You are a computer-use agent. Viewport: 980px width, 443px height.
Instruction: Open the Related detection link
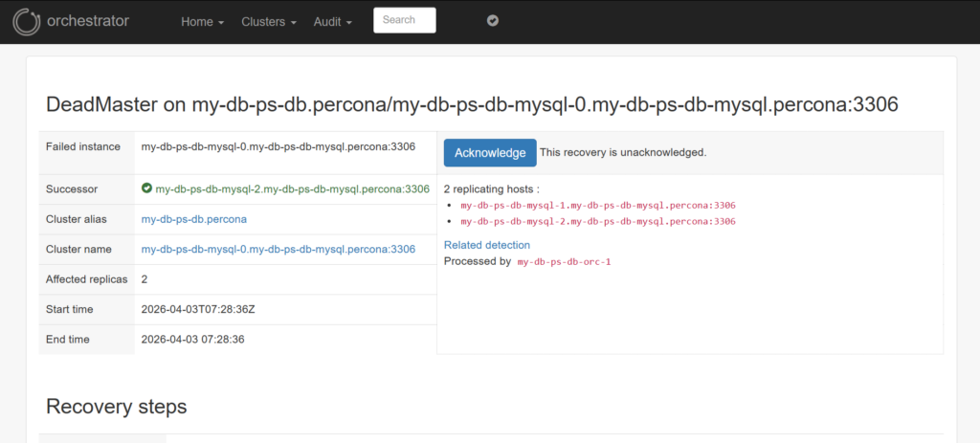(x=487, y=245)
